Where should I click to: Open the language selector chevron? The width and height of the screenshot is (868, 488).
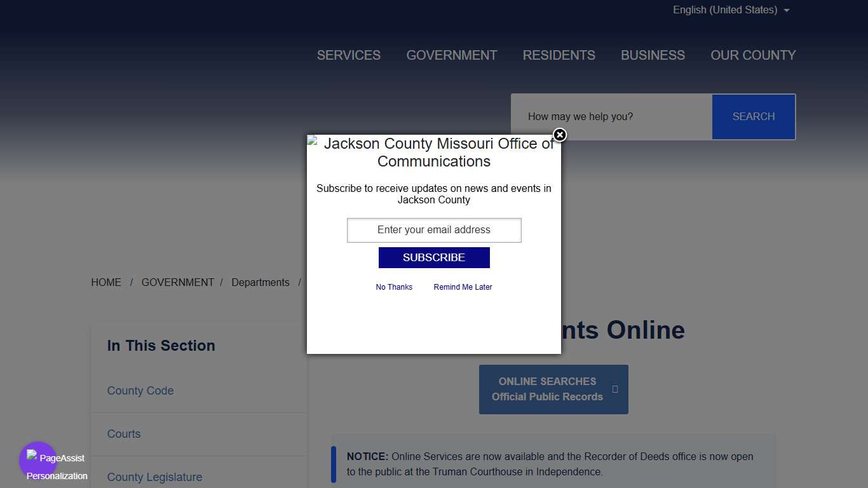point(786,10)
